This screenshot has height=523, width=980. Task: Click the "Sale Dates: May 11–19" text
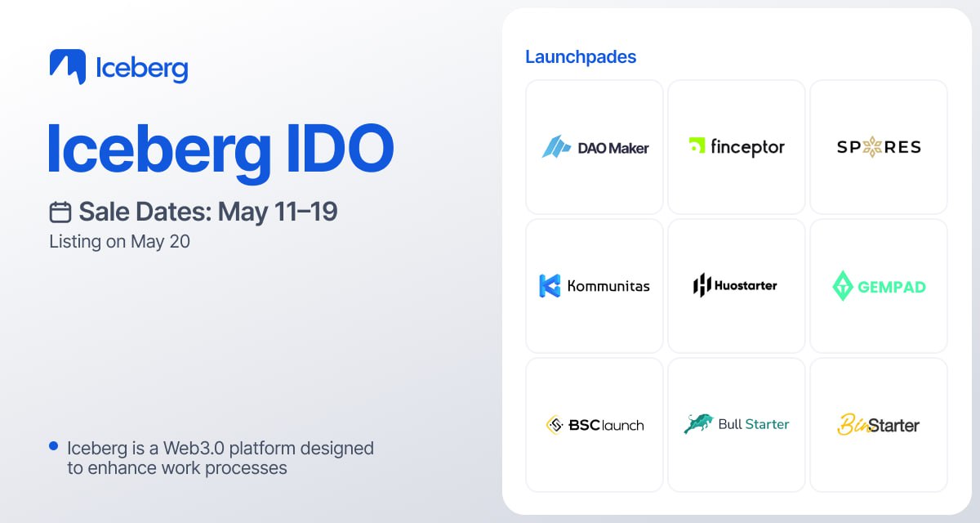coord(208,212)
